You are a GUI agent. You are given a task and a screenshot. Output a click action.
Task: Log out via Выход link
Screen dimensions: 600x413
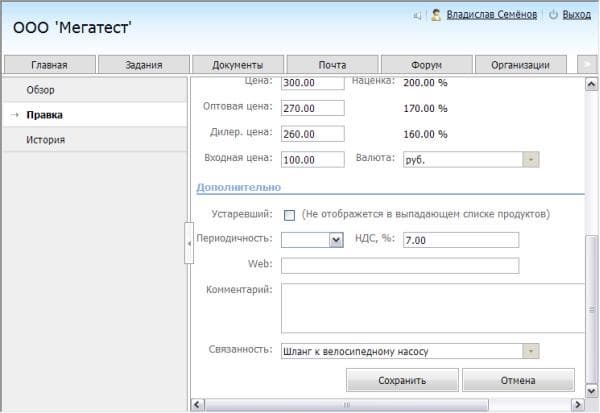click(576, 15)
